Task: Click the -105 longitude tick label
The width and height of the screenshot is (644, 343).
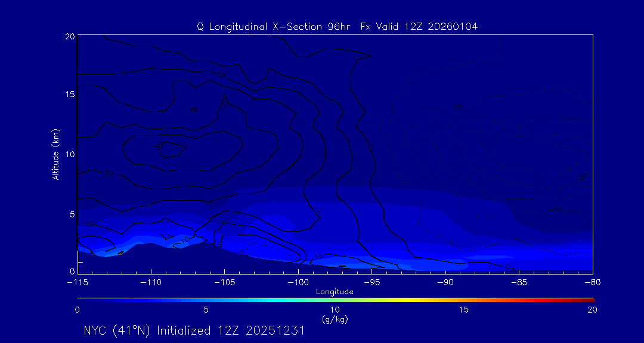Action: click(224, 283)
